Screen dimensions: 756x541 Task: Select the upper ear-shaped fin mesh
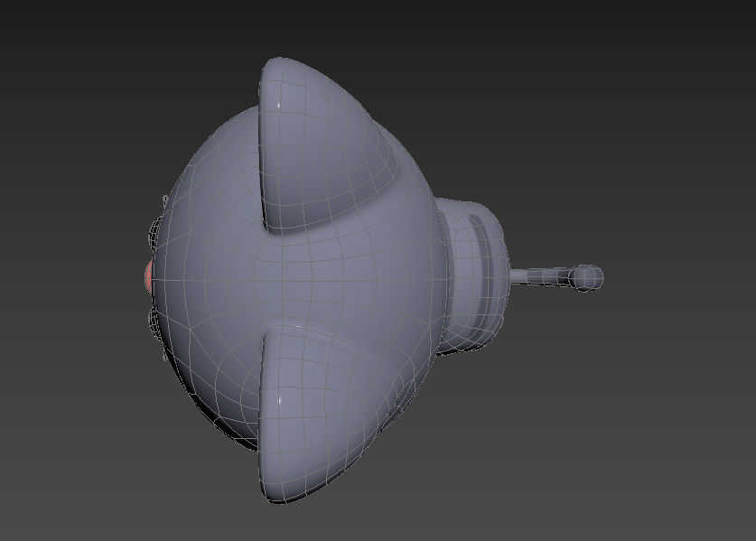pos(328,146)
